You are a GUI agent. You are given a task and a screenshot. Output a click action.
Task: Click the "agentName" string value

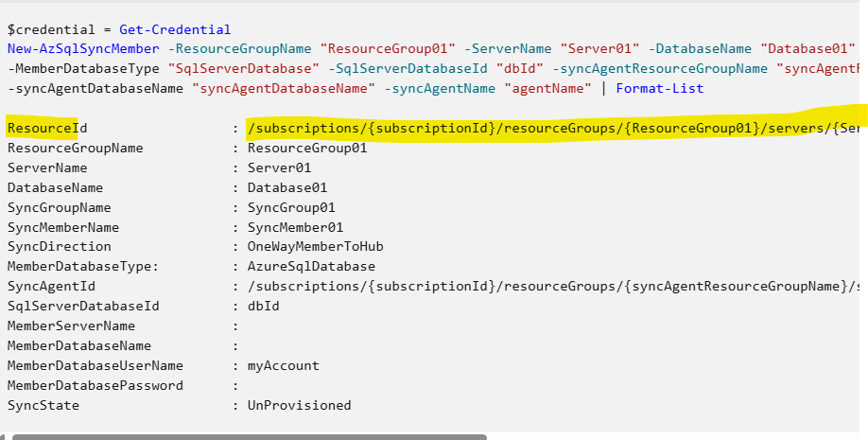click(x=548, y=89)
